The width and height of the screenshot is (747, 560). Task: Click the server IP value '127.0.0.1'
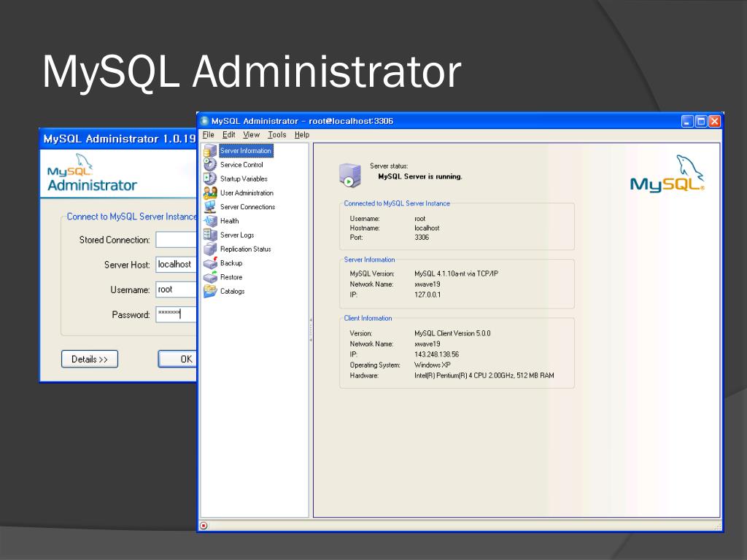coord(427,295)
